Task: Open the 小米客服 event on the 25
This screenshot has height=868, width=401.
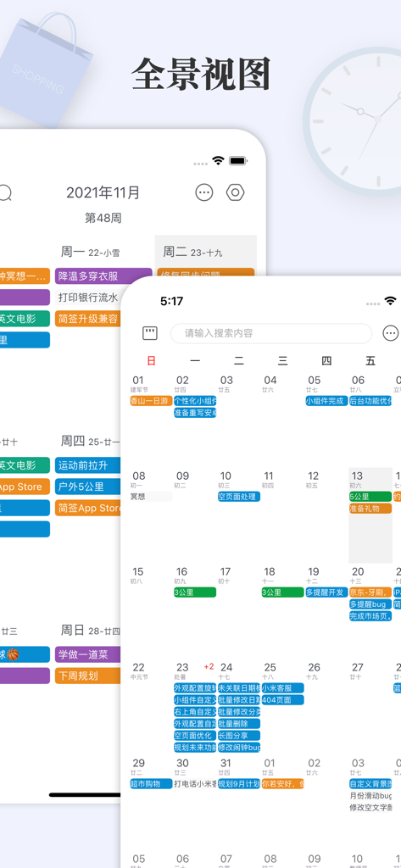Action: coord(282,688)
